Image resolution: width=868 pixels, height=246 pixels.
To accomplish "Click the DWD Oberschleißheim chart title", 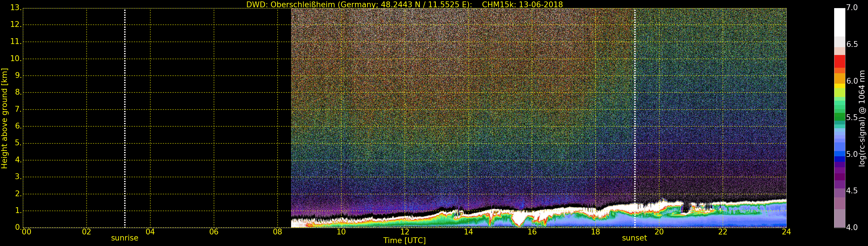I will coord(404,4).
